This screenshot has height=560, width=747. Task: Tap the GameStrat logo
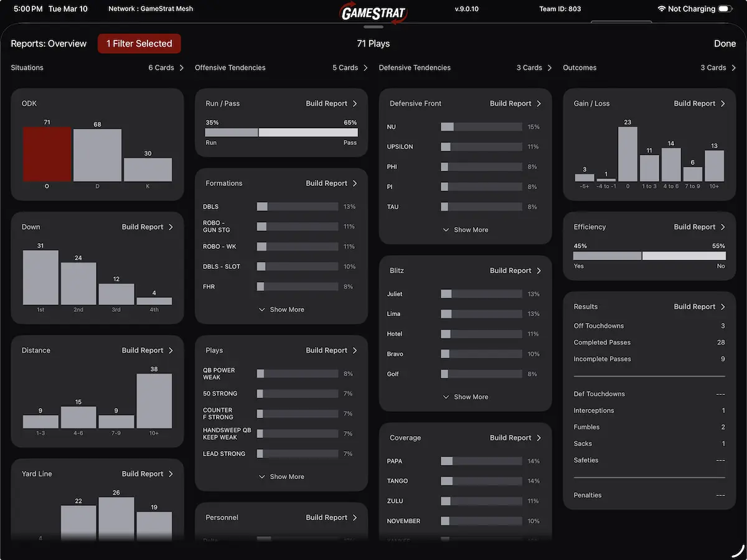coord(374,12)
